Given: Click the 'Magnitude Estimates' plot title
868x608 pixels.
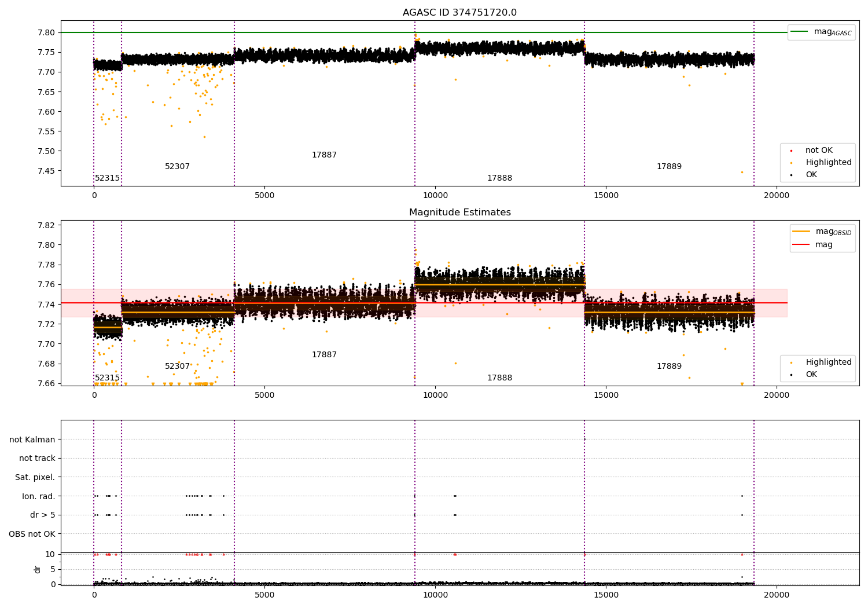Looking at the screenshot, I should 459,213.
